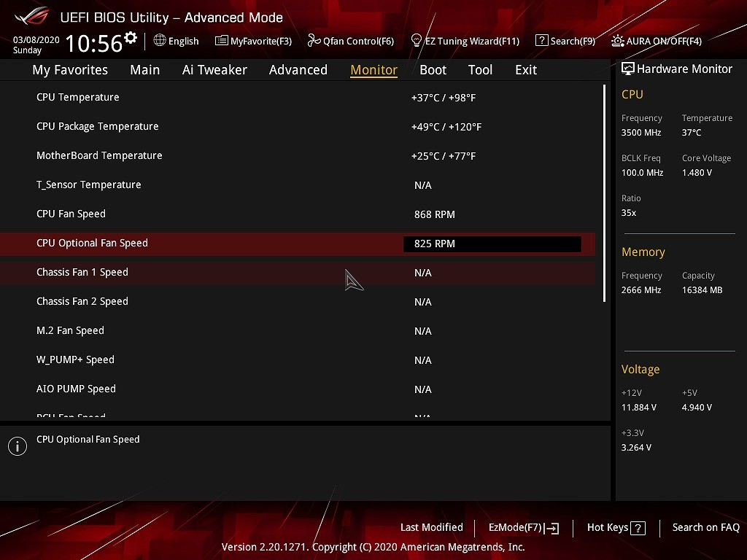
Task: Select W_PUMP+ Speed row
Action: click(298, 360)
